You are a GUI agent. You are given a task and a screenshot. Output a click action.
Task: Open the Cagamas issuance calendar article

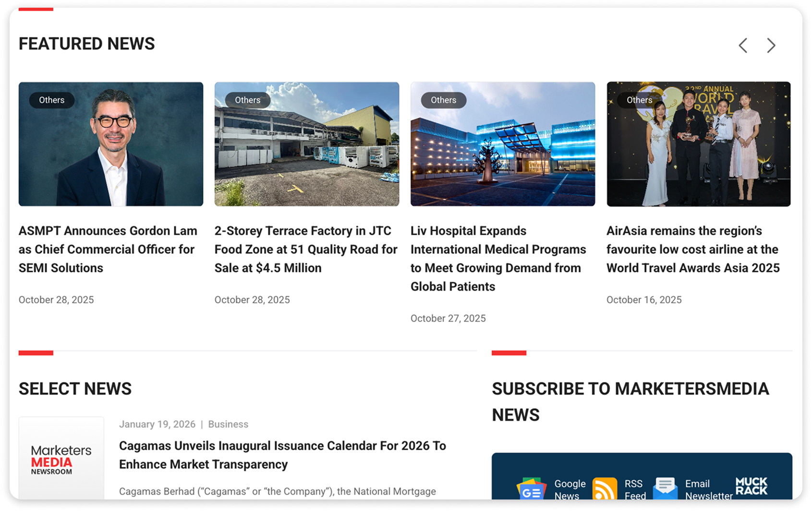(x=282, y=455)
